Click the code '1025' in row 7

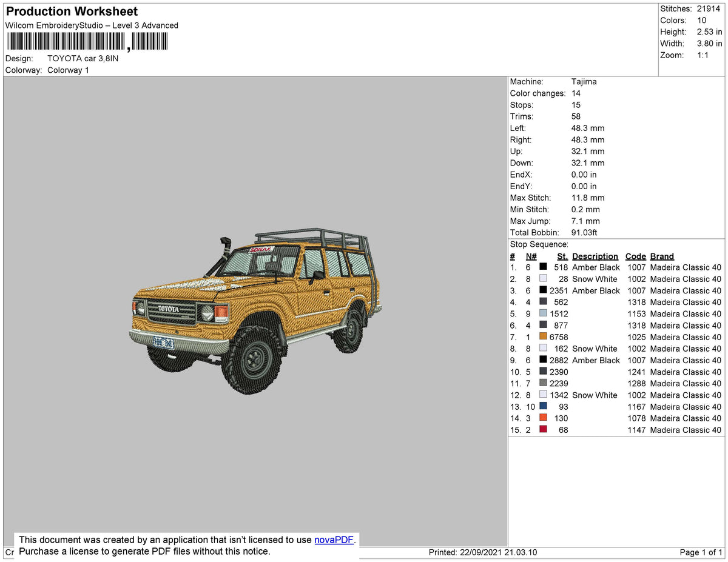click(636, 337)
